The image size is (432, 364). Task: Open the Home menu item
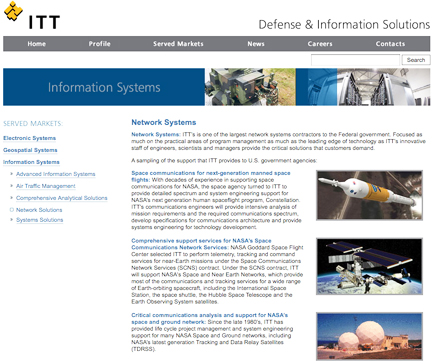click(37, 44)
